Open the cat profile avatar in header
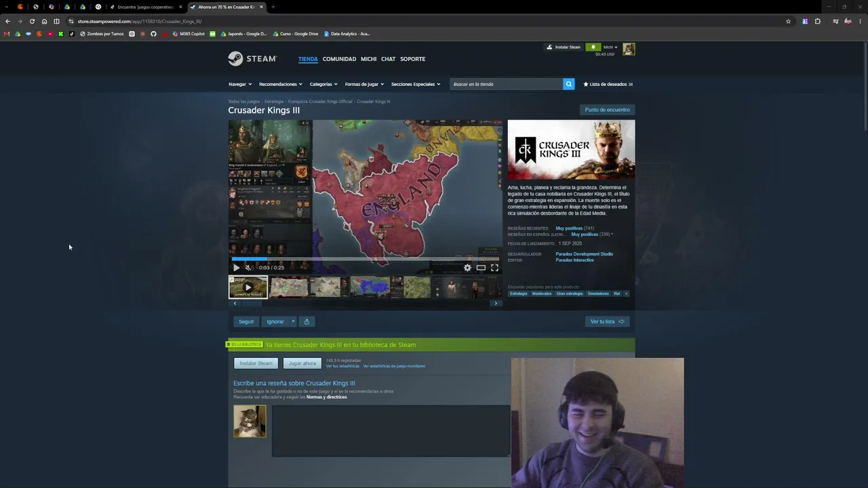The height and width of the screenshot is (488, 868). (629, 49)
